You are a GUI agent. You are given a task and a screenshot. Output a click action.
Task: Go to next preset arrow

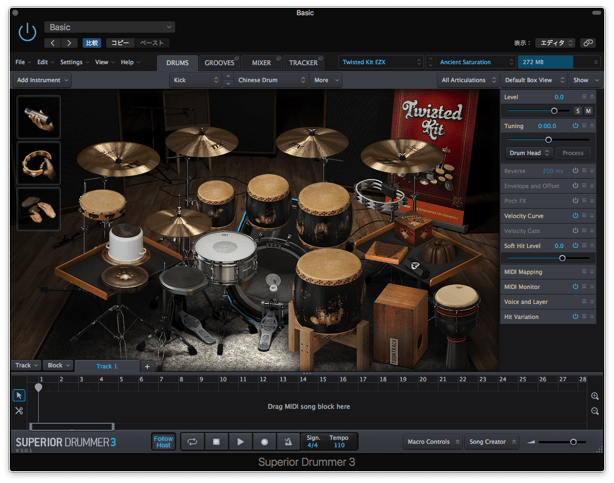(69, 43)
